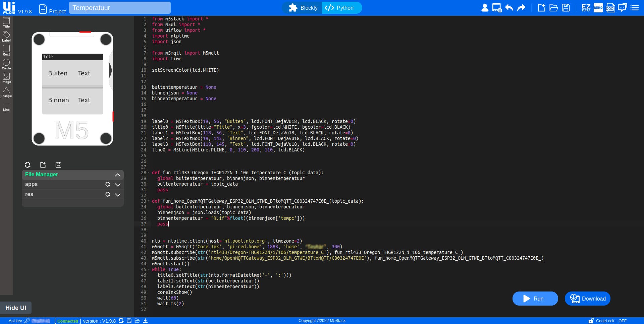The image size is (644, 324).
Task: Toggle Hide UI panel button
Action: (16, 308)
